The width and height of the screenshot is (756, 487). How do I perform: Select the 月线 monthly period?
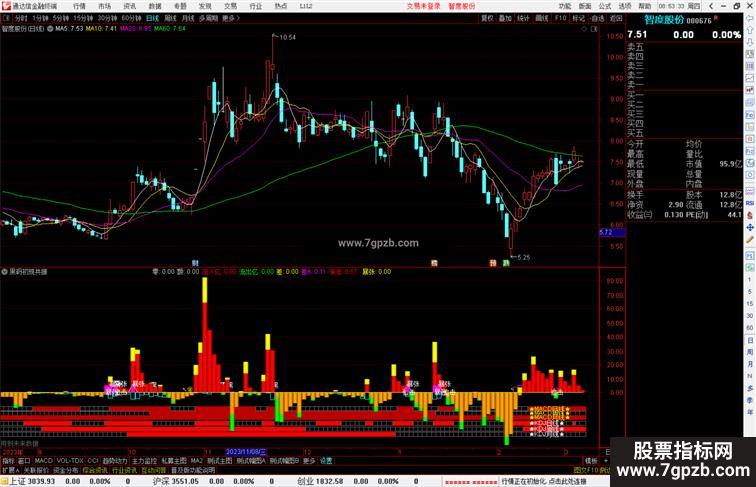(x=188, y=18)
